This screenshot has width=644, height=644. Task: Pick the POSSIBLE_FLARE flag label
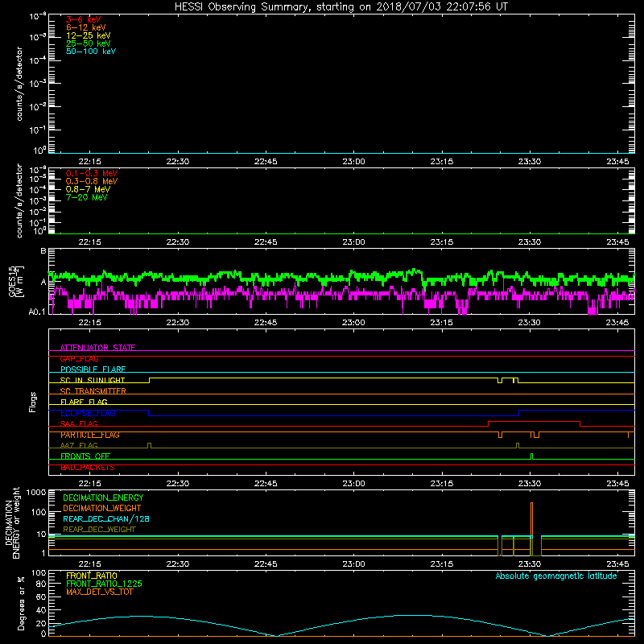pos(93,369)
